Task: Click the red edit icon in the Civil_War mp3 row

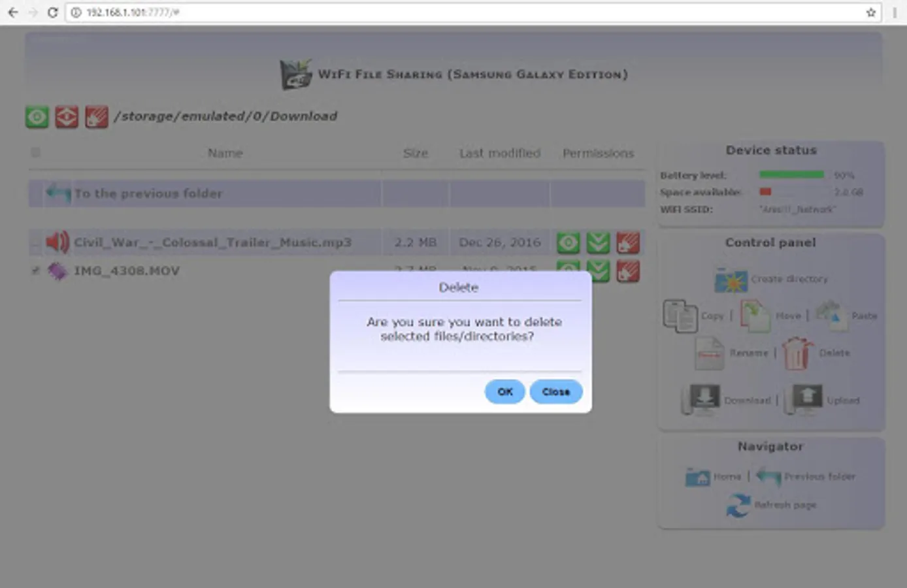Action: (x=628, y=243)
